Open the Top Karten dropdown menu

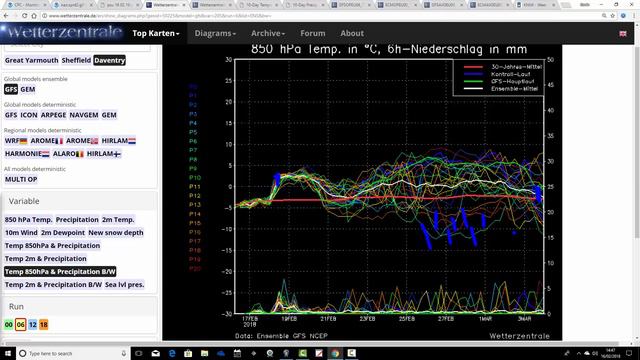156,33
